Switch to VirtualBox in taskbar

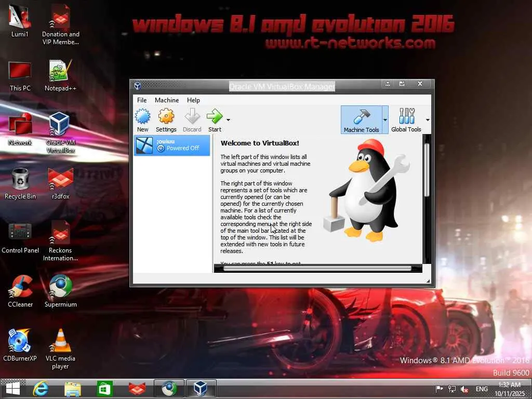201,389
